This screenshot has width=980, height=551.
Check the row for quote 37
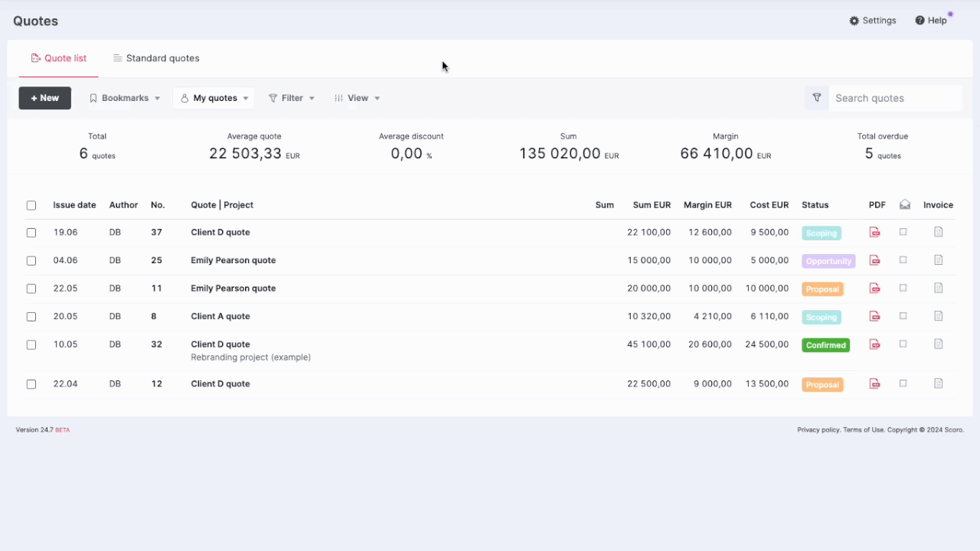click(31, 233)
